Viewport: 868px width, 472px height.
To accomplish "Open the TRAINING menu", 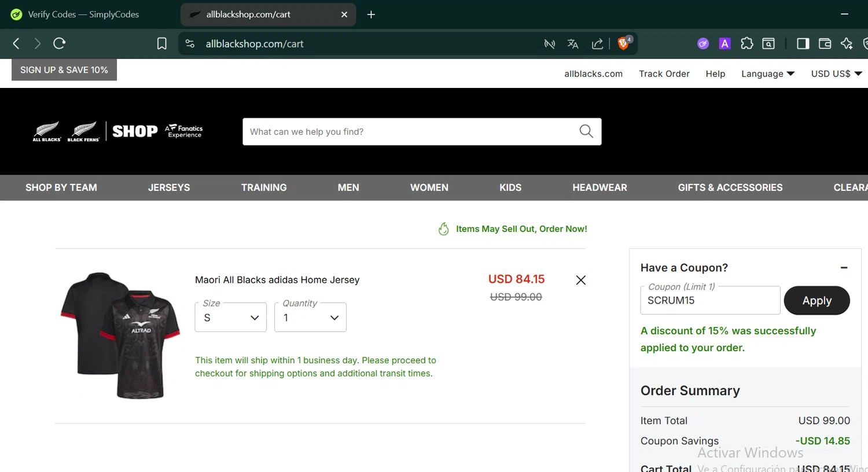I will pyautogui.click(x=264, y=187).
